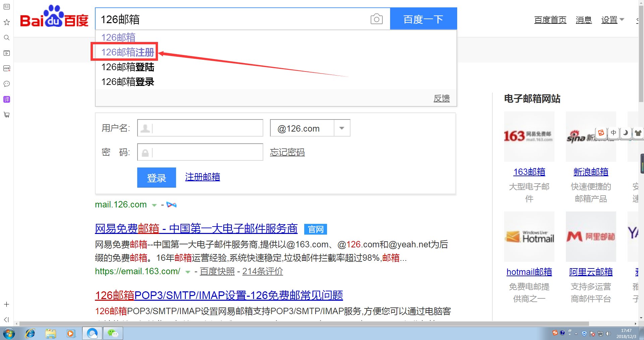644x340 pixels.
Task: Click the camera image-search icon
Action: [x=376, y=19]
